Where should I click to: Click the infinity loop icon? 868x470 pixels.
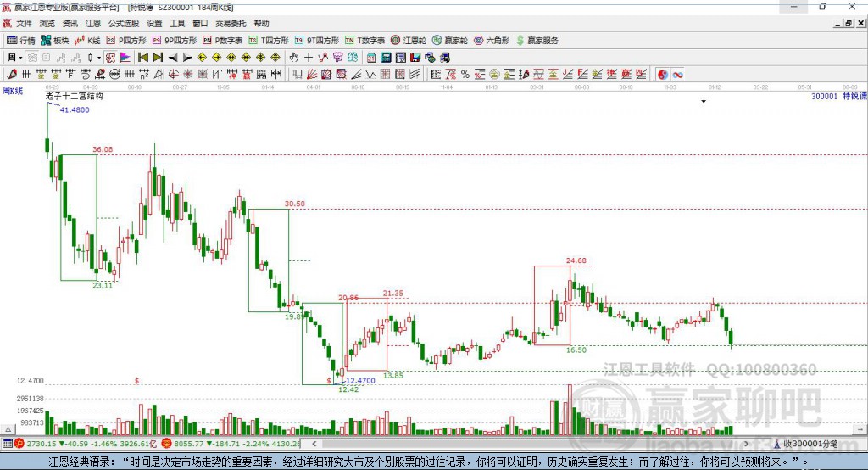point(677,75)
